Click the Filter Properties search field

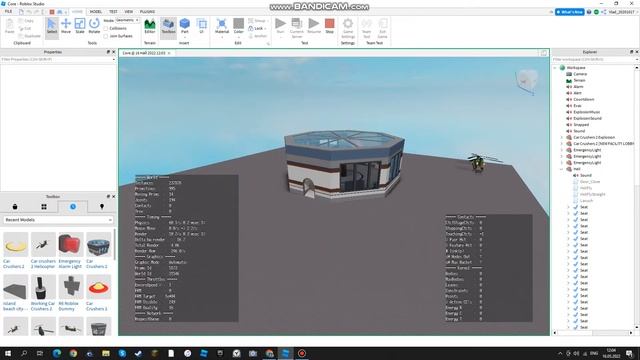(58, 59)
